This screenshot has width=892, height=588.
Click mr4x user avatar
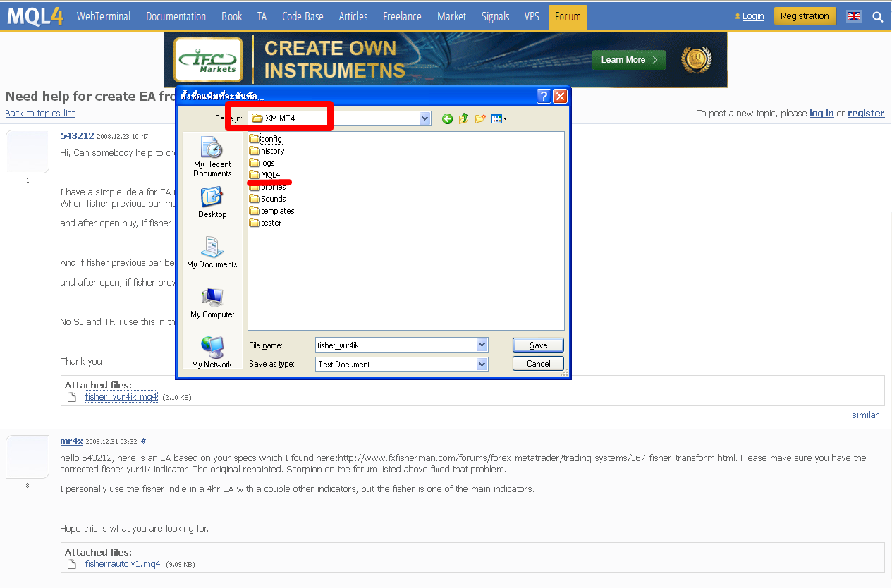28,457
